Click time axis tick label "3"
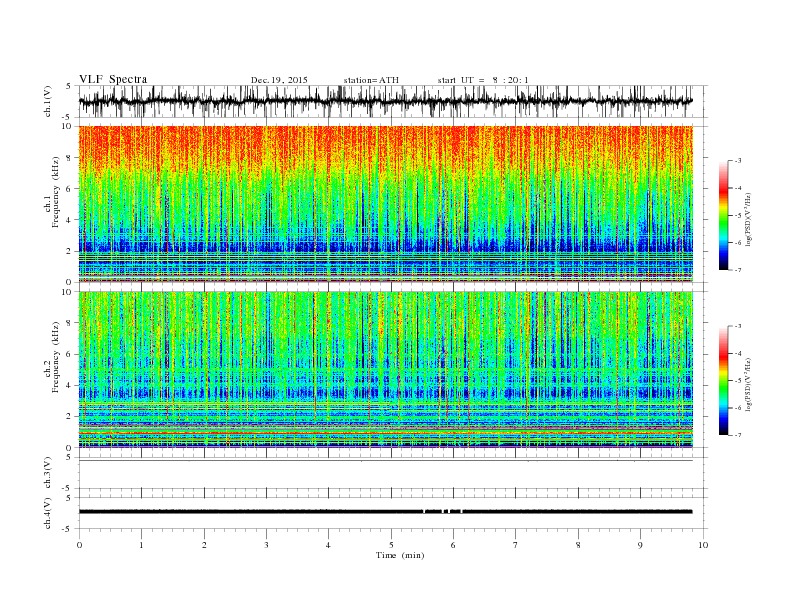Screen dimensions: 792x612 pyautogui.click(x=266, y=545)
